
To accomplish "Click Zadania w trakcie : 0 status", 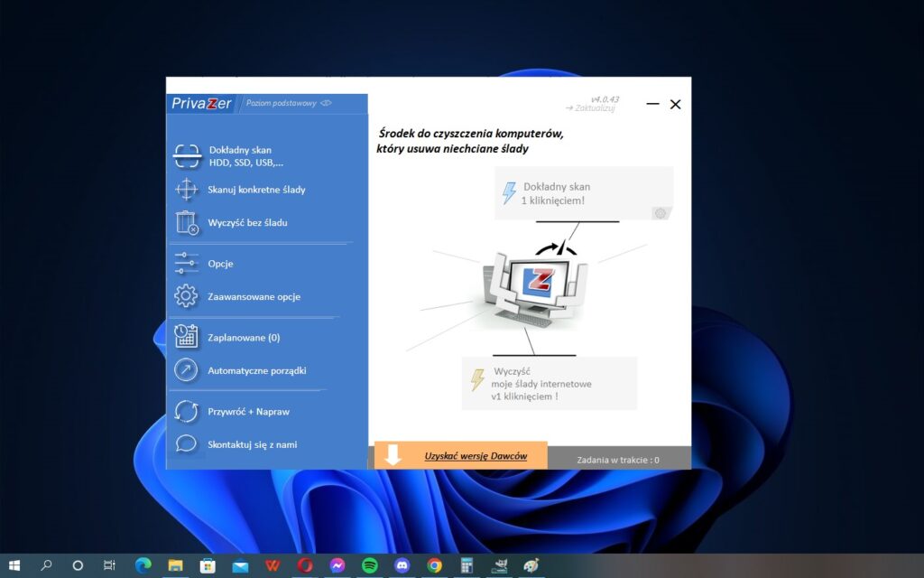I will click(x=618, y=460).
